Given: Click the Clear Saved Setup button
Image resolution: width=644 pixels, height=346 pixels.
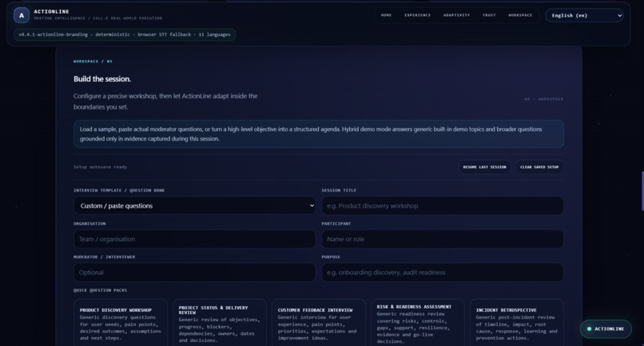Looking at the screenshot, I should point(539,167).
